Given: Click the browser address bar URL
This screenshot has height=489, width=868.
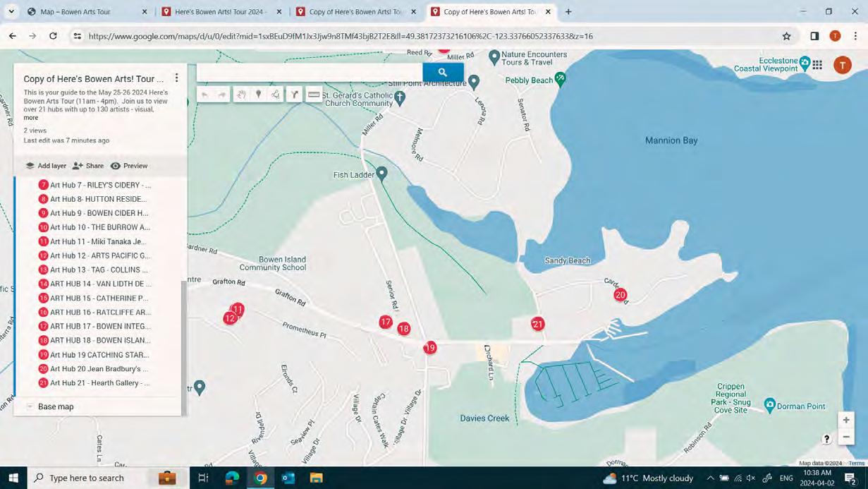Looking at the screenshot, I should pyautogui.click(x=341, y=36).
